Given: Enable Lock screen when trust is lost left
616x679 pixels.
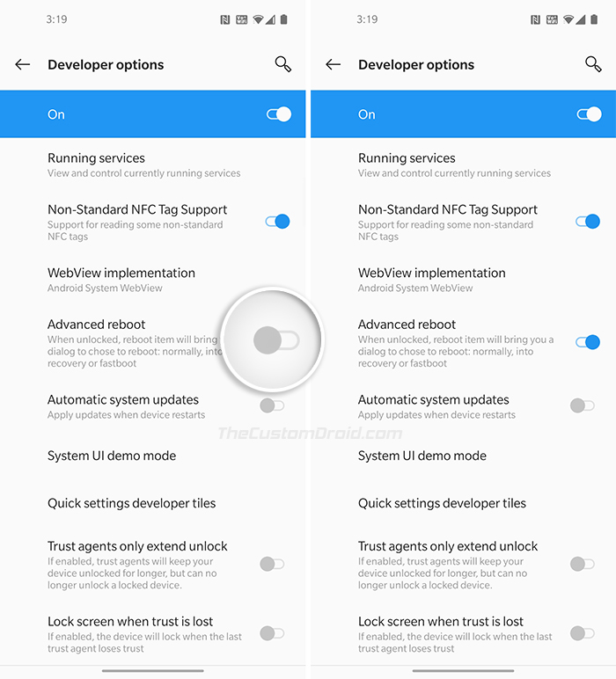Looking at the screenshot, I should point(272,633).
